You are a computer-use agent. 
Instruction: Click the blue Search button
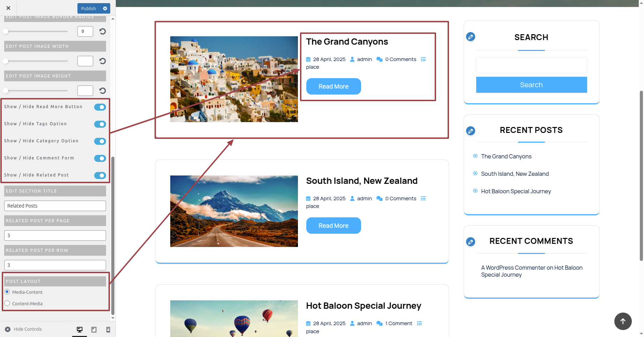[x=531, y=85]
